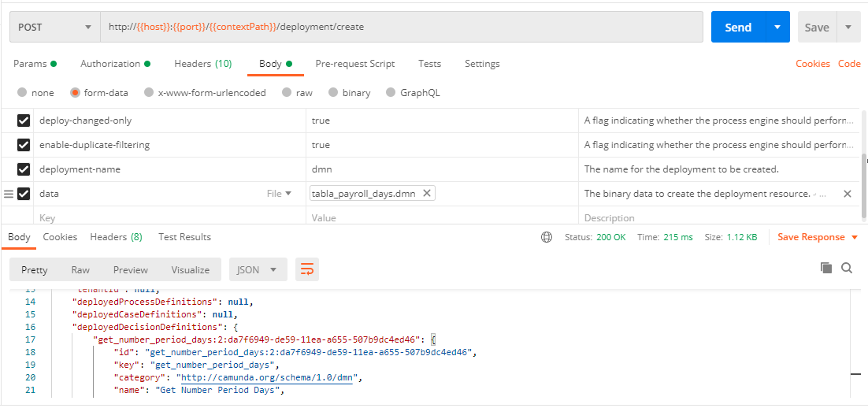Open the Save options dropdown arrow
The image size is (868, 408).
coord(848,27)
